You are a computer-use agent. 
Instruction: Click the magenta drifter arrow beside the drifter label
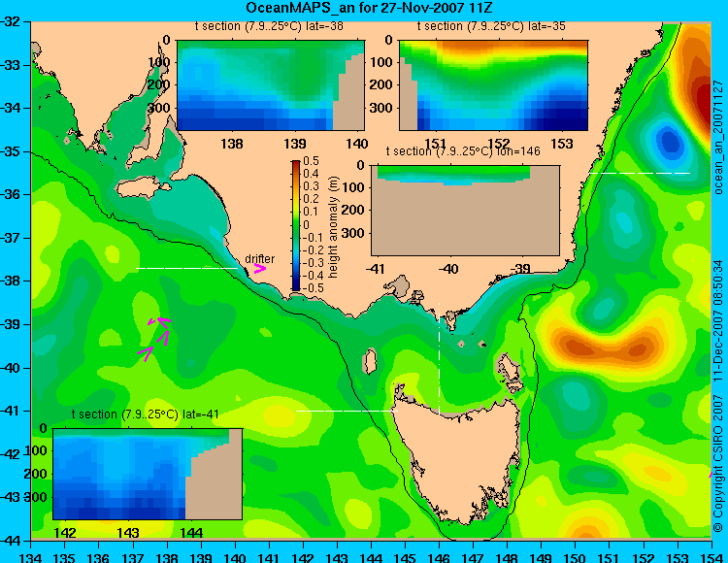coord(260,269)
